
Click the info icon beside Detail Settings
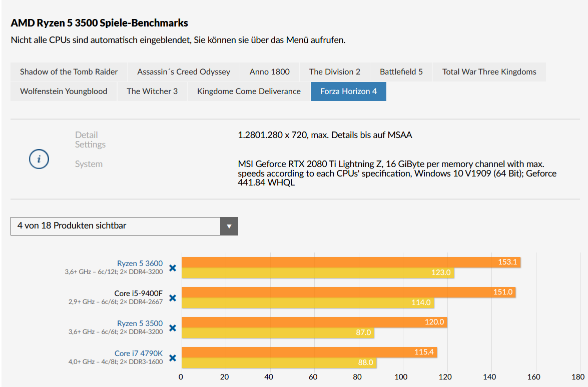(x=39, y=159)
